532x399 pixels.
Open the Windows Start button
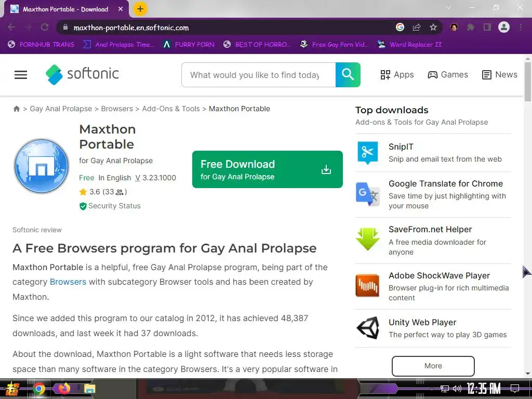[11, 389]
